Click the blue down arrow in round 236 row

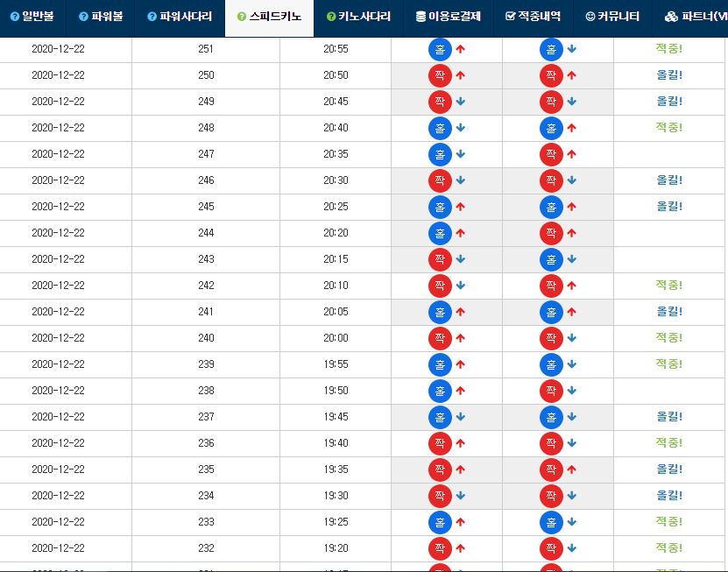[571, 443]
